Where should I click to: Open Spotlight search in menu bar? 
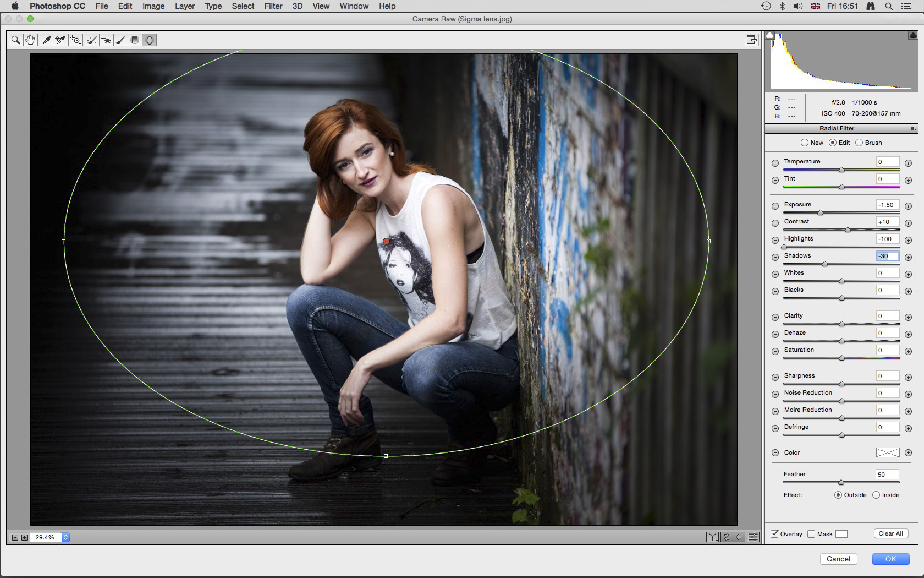(888, 6)
